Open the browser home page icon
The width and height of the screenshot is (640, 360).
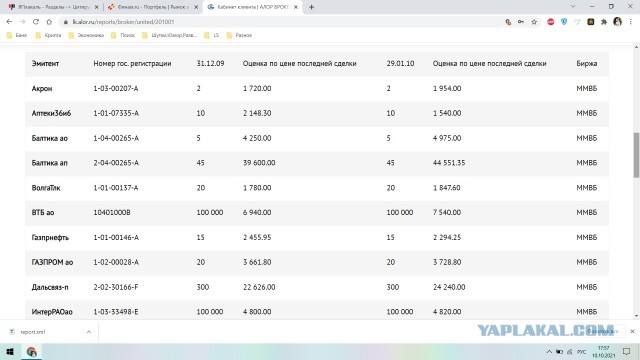[49, 22]
